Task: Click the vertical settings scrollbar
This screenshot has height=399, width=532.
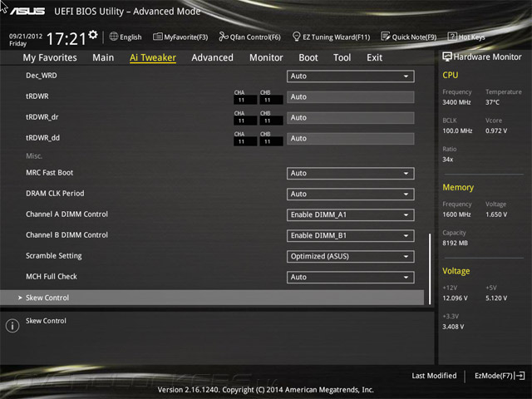Action: [x=430, y=268]
